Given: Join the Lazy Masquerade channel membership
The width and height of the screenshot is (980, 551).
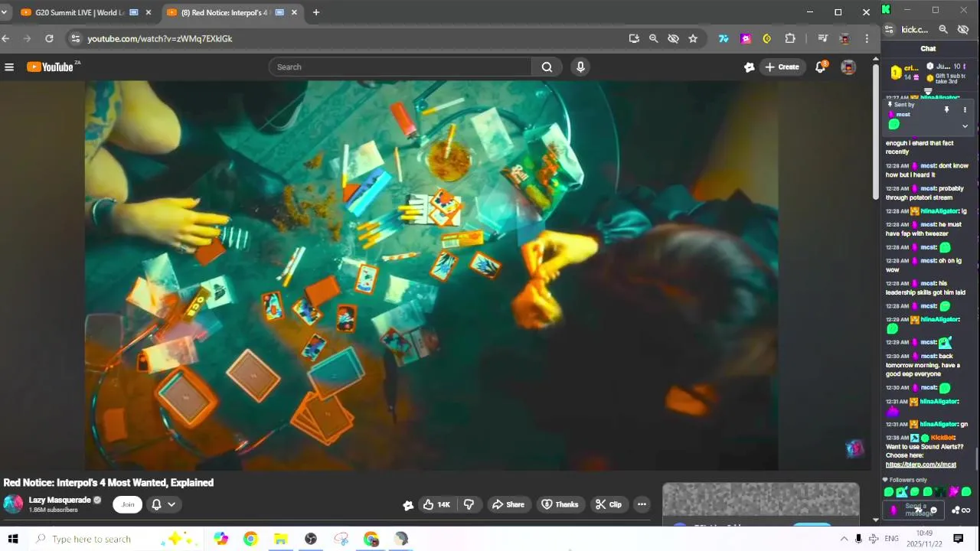Looking at the screenshot, I should pos(127,504).
